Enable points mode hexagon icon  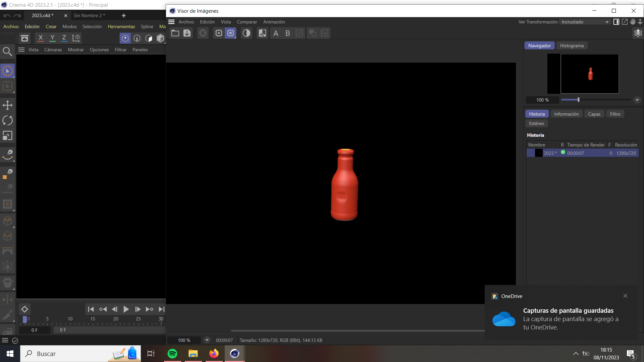125,38
